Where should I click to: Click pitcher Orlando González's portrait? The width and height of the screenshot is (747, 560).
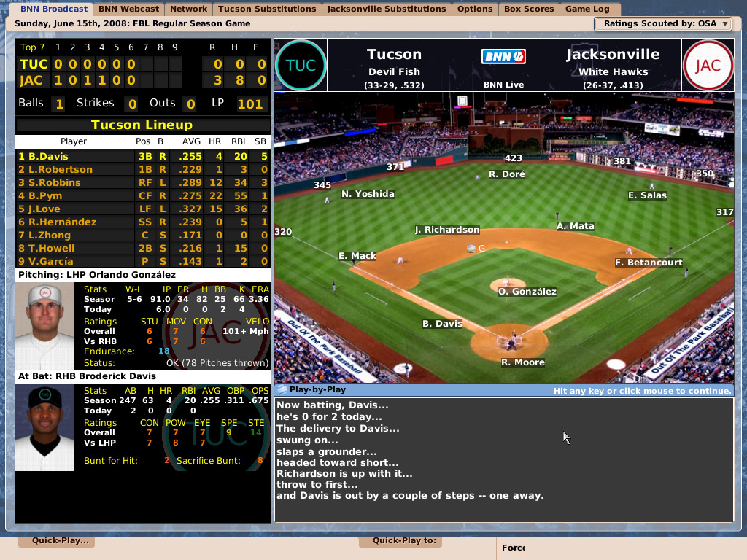pyautogui.click(x=44, y=326)
